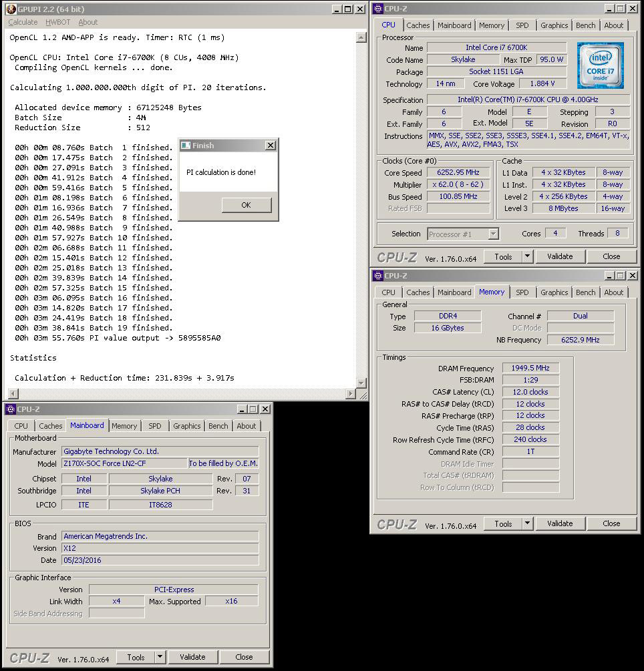Close the Finish dialog with X button
This screenshot has width=644, height=671.
[270, 146]
